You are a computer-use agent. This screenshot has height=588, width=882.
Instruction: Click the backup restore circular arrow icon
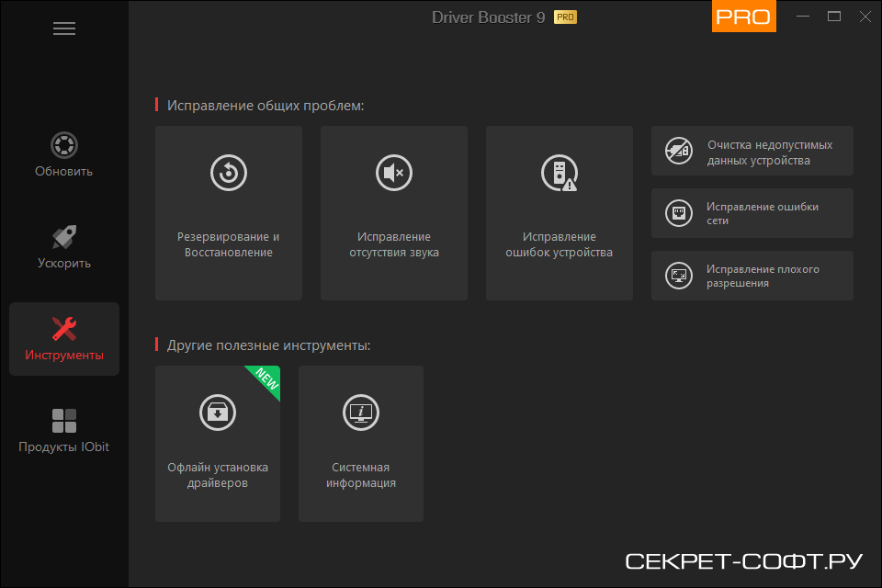click(229, 172)
